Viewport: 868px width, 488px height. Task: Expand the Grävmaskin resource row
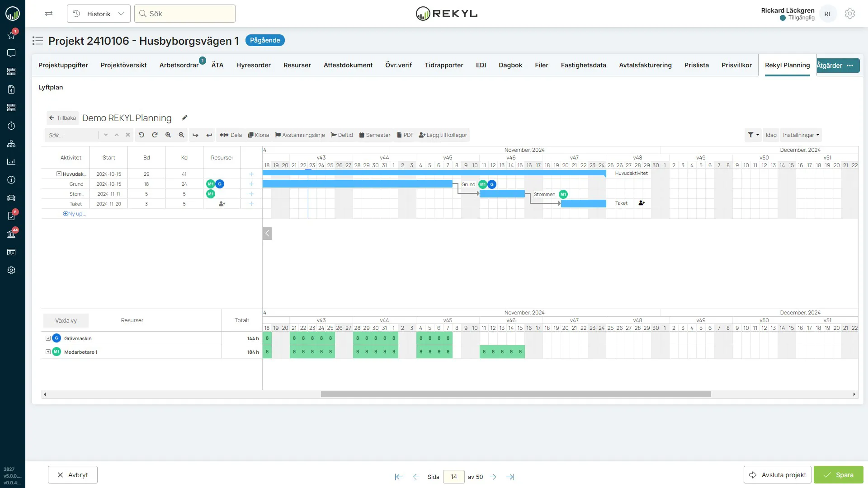(x=48, y=338)
